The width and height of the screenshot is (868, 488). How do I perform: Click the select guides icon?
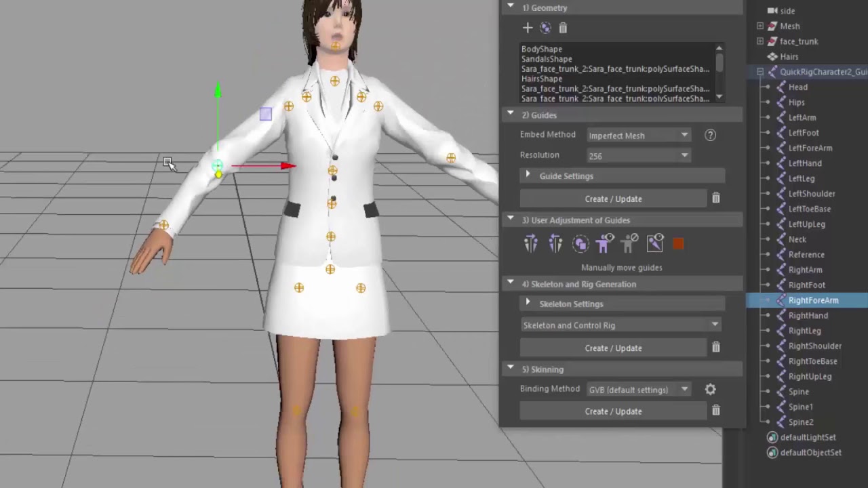(x=580, y=243)
